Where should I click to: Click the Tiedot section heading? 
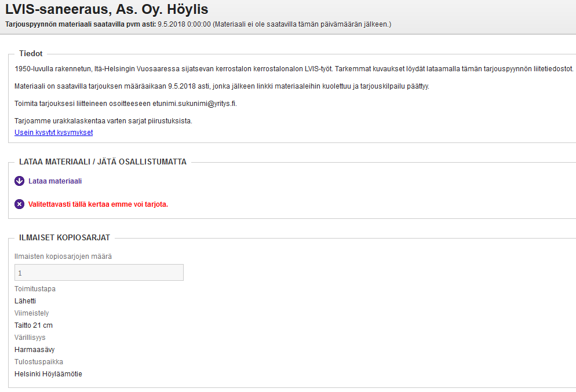31,54
